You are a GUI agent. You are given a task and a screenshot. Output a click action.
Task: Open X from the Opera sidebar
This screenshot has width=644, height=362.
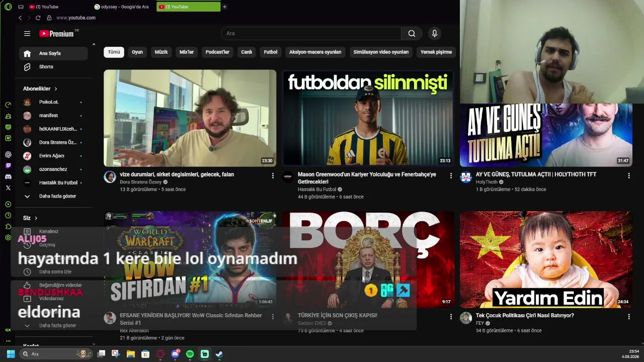(8, 188)
